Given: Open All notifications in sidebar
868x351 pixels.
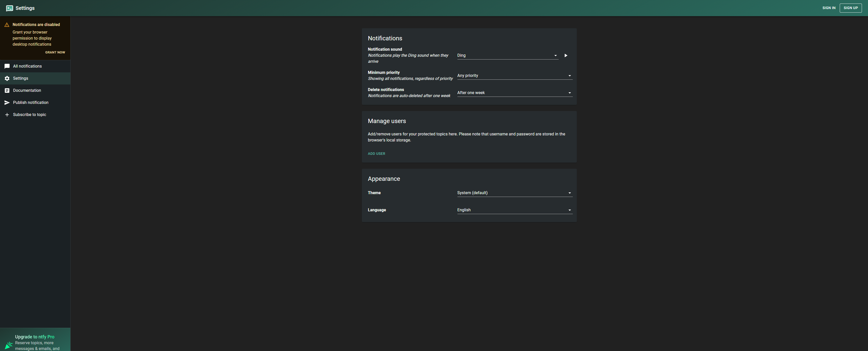Looking at the screenshot, I should [35, 66].
